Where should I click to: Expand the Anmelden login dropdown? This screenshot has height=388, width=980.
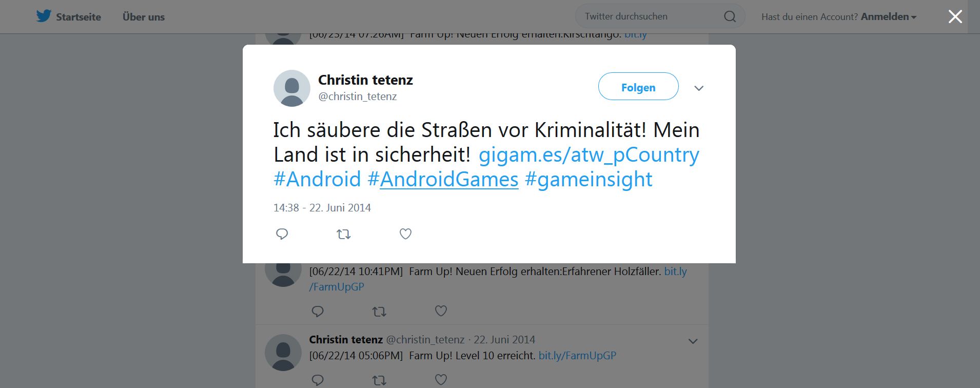point(888,17)
